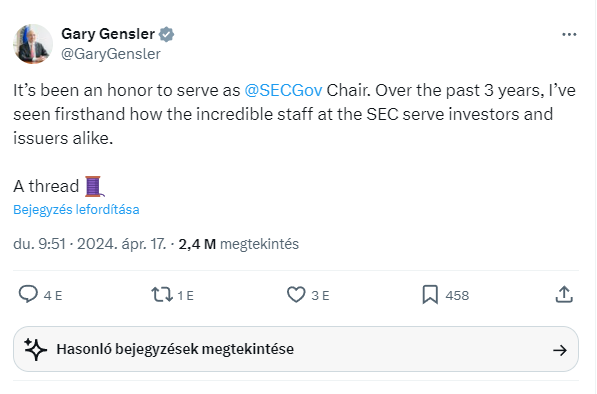Viewport: 597px width, 394px height.
Task: Click the 4 E reply count
Action: click(53, 295)
